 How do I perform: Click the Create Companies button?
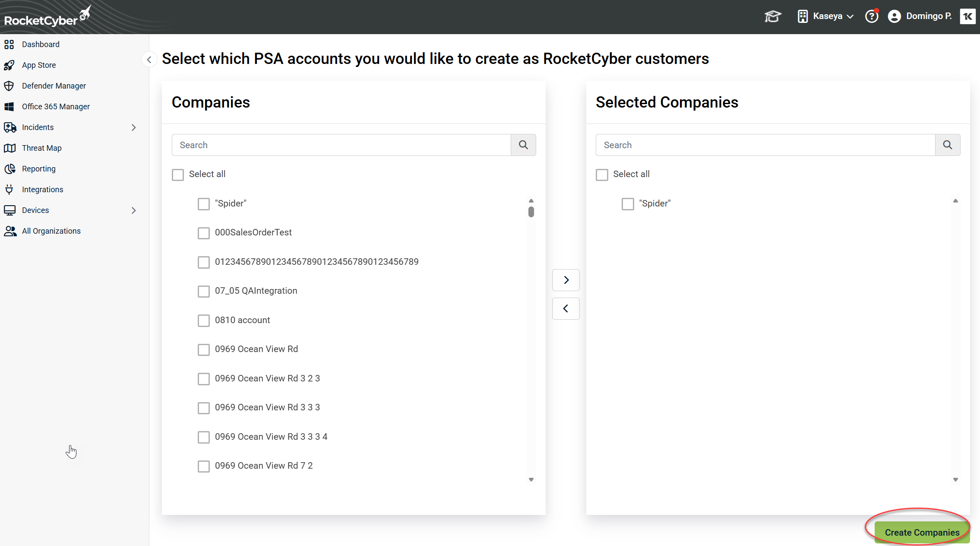pos(922,532)
